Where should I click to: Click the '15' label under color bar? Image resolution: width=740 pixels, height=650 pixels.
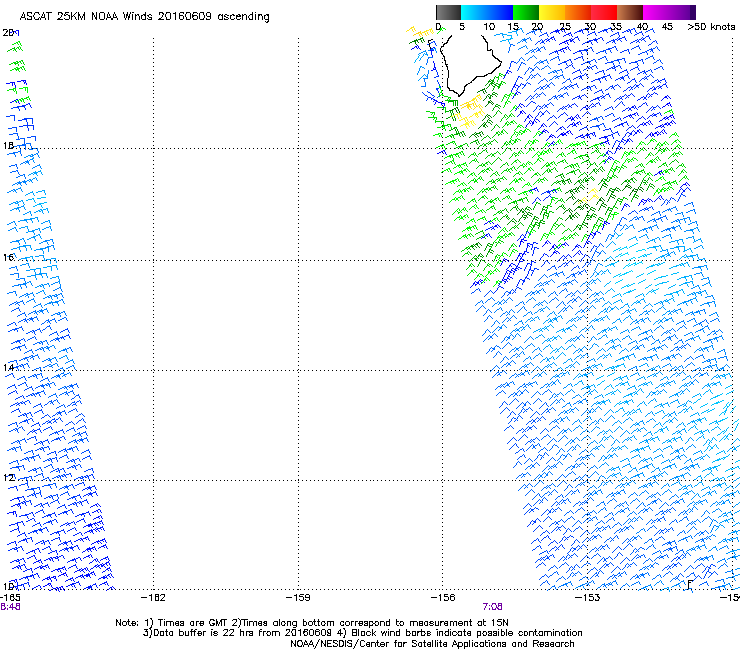(513, 27)
